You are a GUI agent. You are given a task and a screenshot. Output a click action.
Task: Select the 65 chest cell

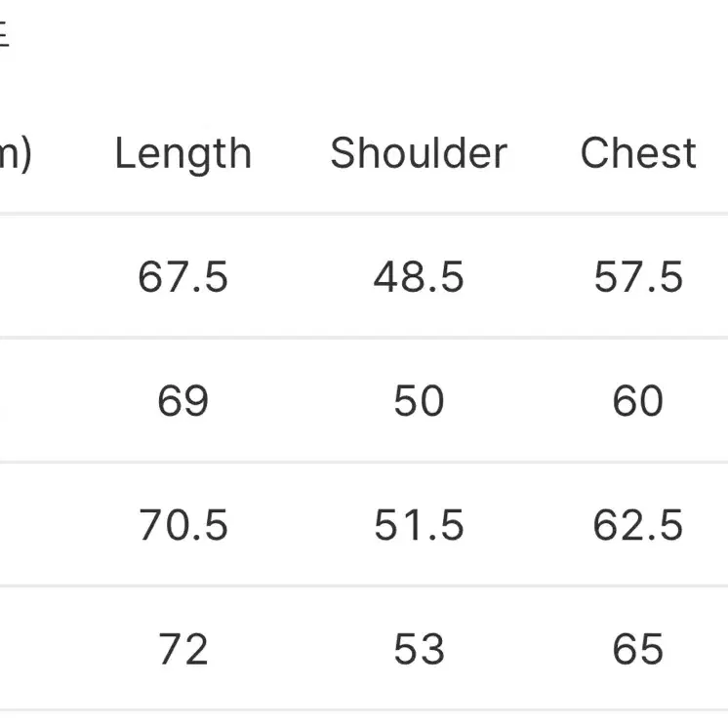(x=638, y=649)
